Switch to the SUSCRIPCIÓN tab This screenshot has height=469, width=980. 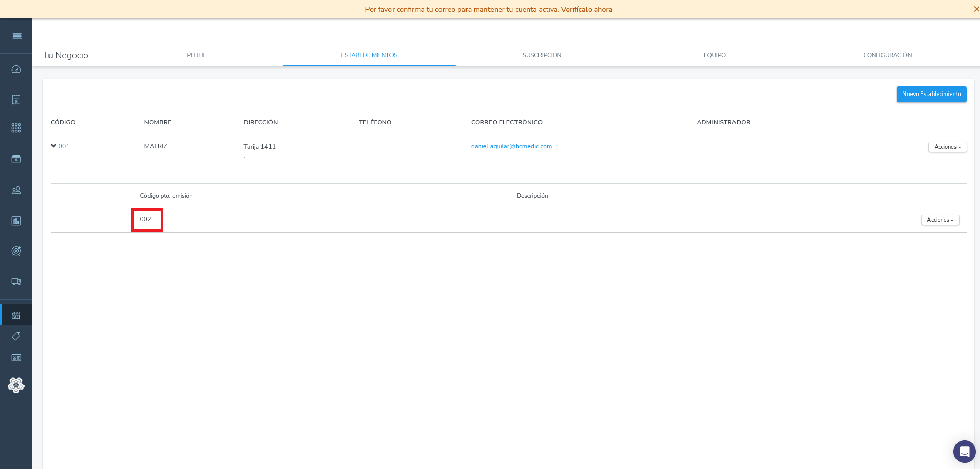pyautogui.click(x=542, y=55)
